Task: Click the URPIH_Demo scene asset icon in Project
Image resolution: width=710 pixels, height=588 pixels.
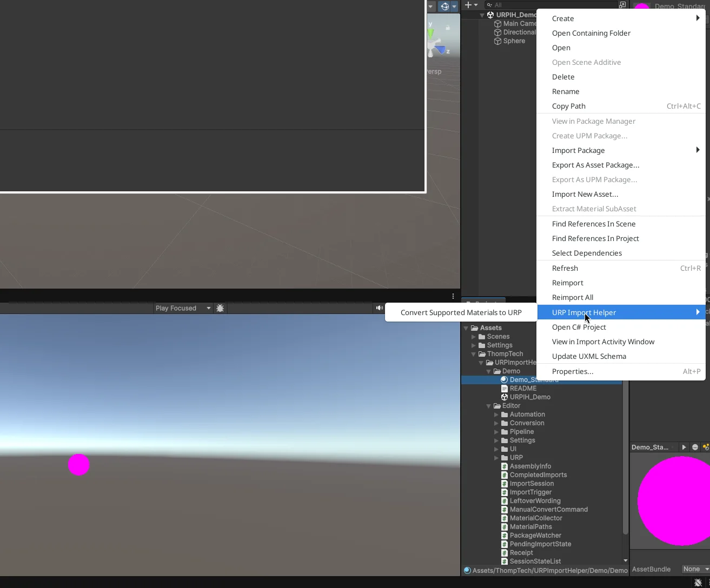Action: 505,397
